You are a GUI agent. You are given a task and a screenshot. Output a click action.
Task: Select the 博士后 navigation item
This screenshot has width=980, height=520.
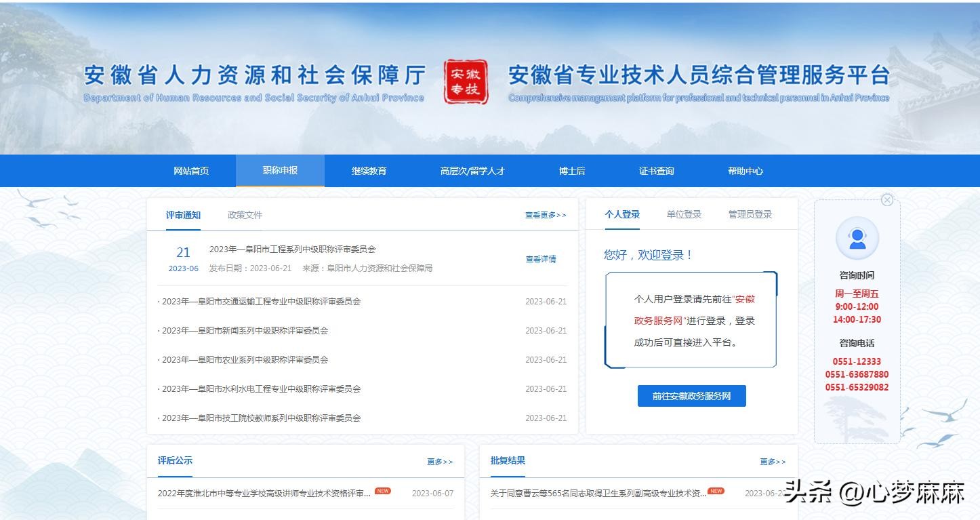tap(571, 171)
